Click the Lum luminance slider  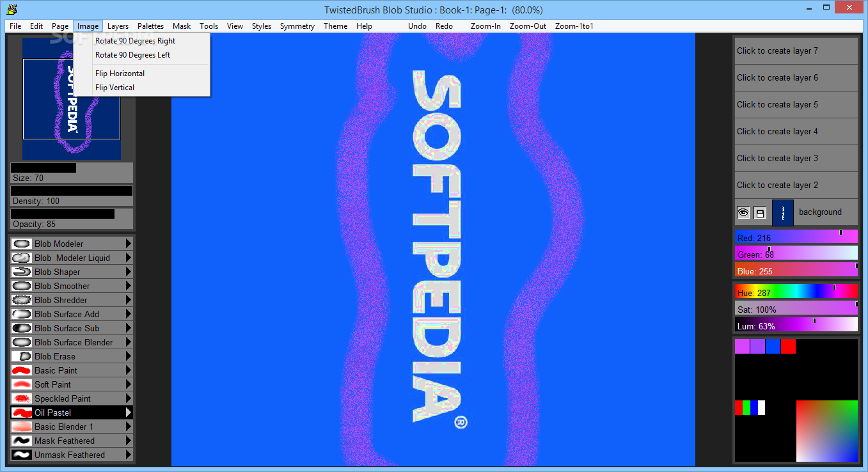[x=796, y=325]
